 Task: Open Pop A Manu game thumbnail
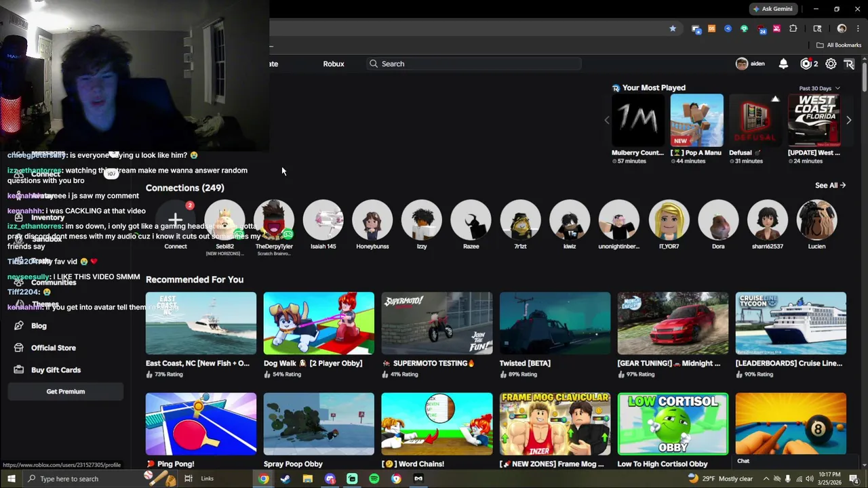pyautogui.click(x=696, y=121)
